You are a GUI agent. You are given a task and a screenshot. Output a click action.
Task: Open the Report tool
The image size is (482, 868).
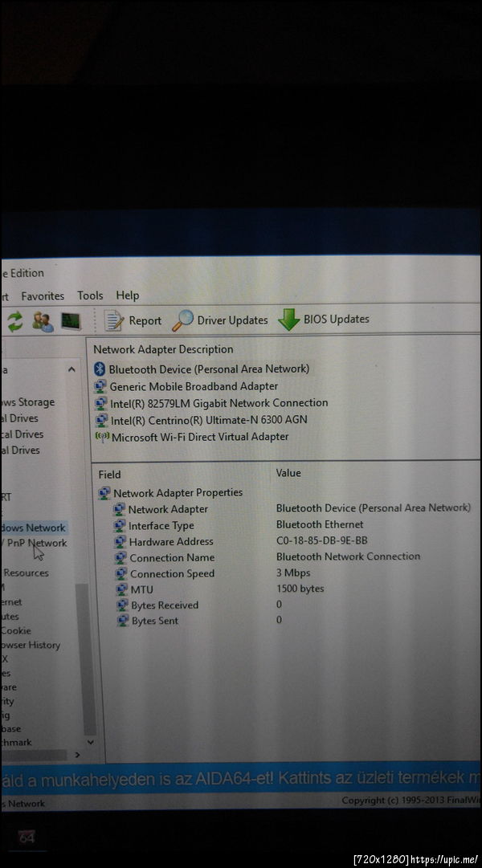[133, 320]
